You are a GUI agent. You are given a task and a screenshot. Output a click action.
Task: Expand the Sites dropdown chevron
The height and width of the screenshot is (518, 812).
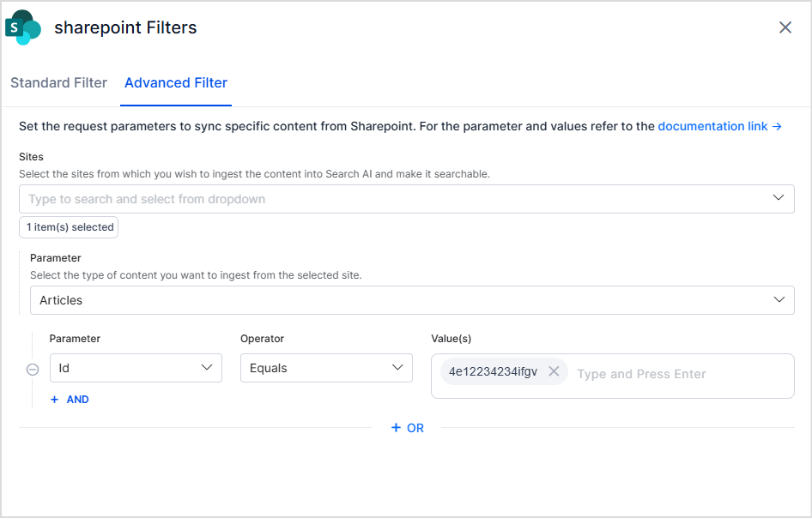[x=778, y=197]
